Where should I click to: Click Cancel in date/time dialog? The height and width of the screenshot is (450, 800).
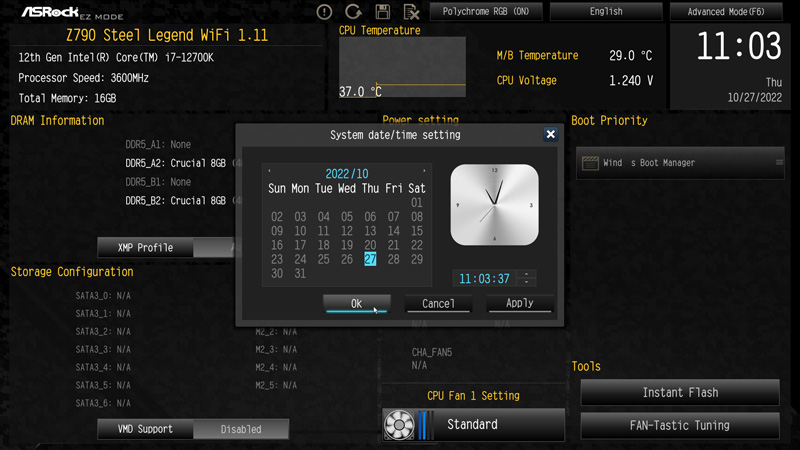coord(438,304)
